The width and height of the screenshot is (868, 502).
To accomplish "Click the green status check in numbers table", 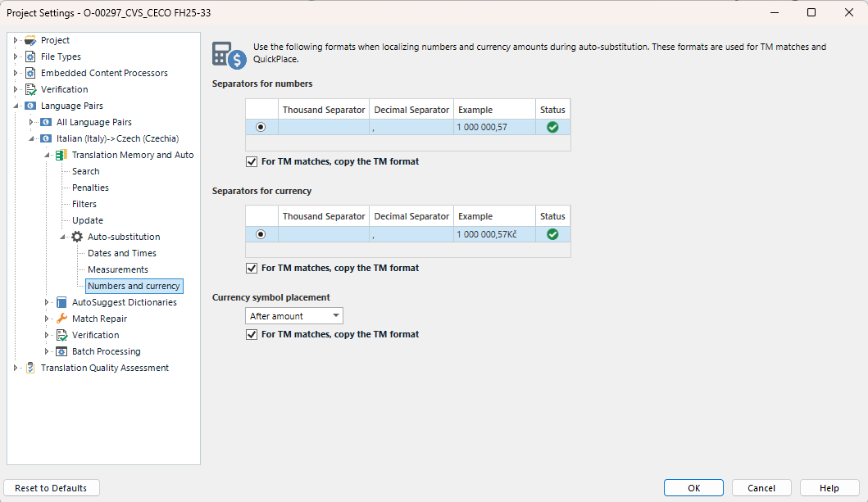I will click(552, 127).
